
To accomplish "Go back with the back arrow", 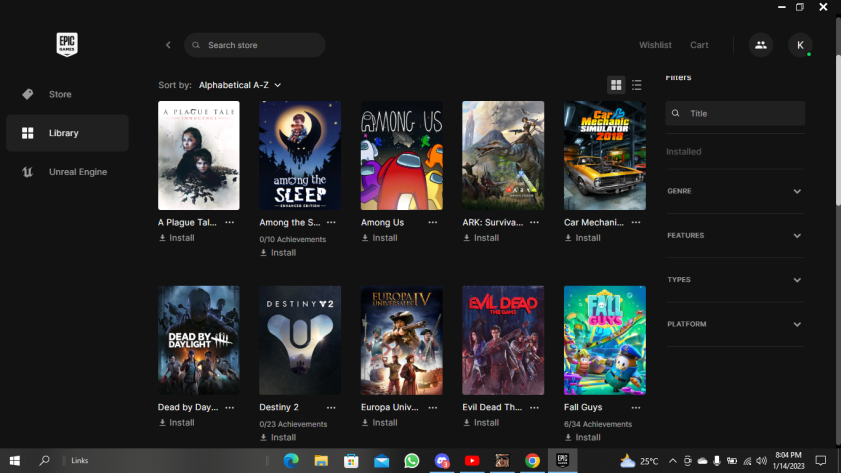I will [x=168, y=45].
